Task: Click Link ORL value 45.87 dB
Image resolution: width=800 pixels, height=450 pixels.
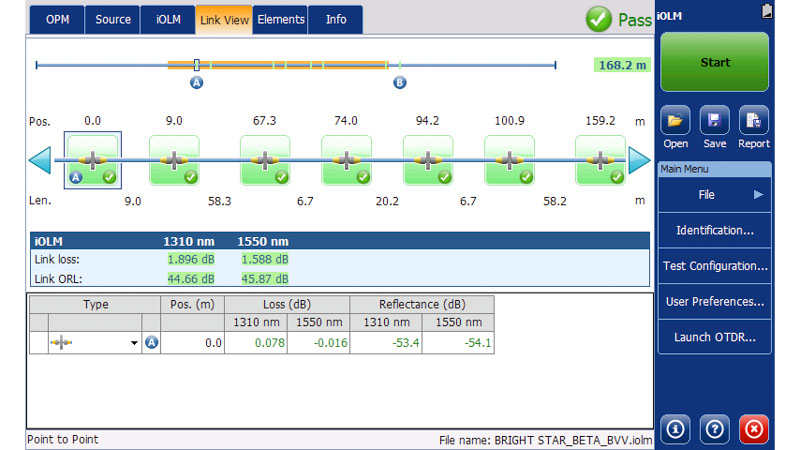Action: [265, 279]
